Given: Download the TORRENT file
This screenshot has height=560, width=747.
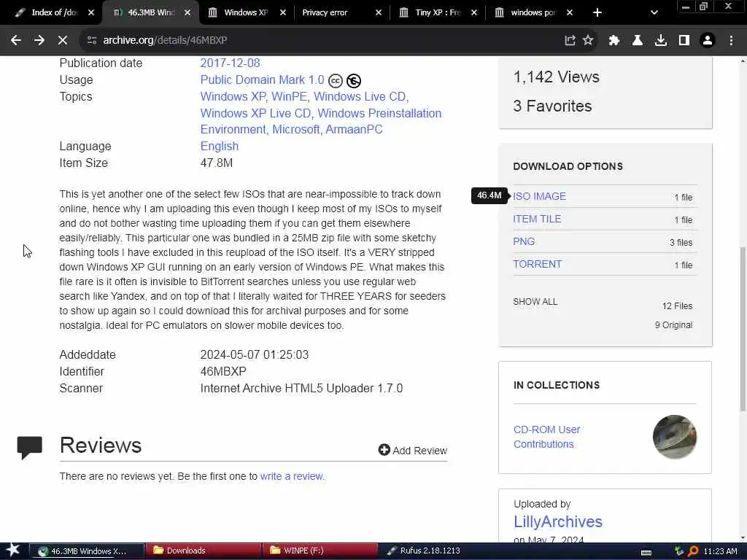Looking at the screenshot, I should click(538, 264).
